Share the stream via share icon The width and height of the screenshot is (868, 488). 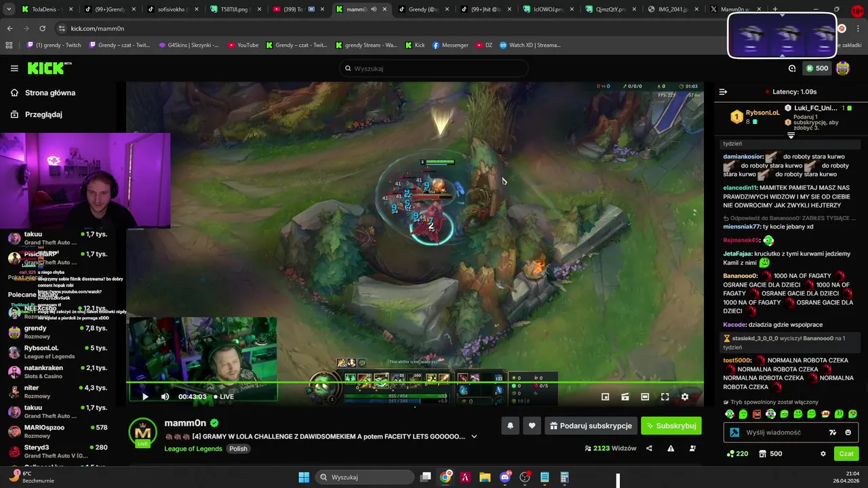point(649,448)
